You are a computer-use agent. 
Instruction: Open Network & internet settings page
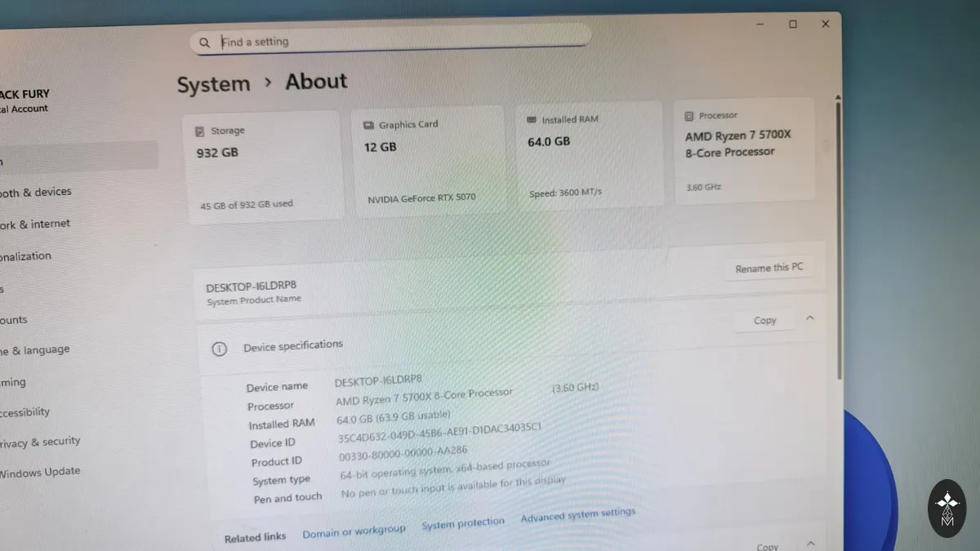click(35, 224)
